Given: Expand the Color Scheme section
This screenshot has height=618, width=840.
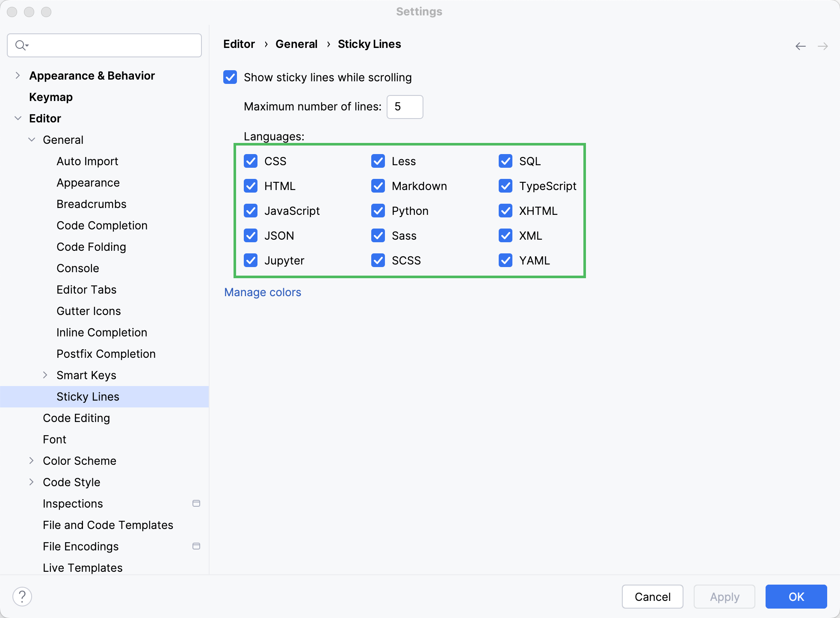Looking at the screenshot, I should (x=32, y=461).
